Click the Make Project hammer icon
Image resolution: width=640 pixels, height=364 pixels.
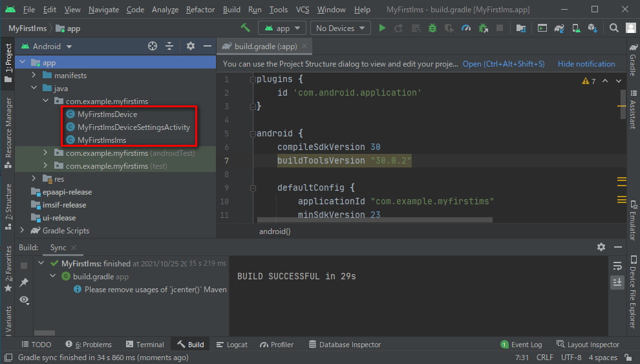[245, 28]
